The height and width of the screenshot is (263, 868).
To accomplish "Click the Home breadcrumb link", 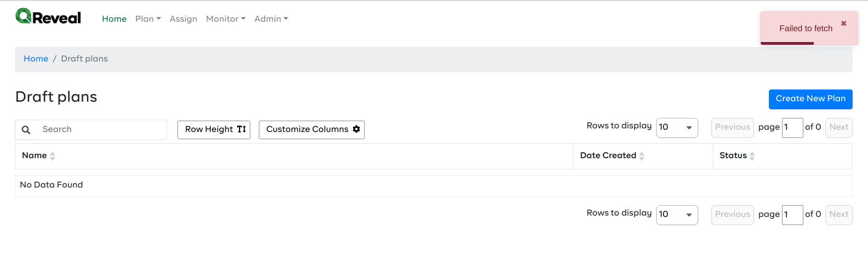I will [x=36, y=59].
